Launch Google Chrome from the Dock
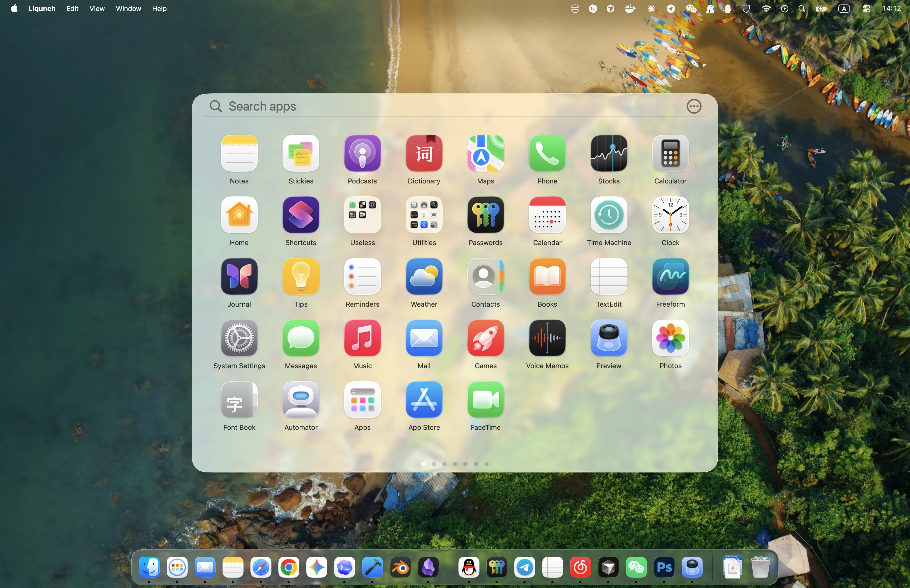Screen dimensions: 910x588 289,567
